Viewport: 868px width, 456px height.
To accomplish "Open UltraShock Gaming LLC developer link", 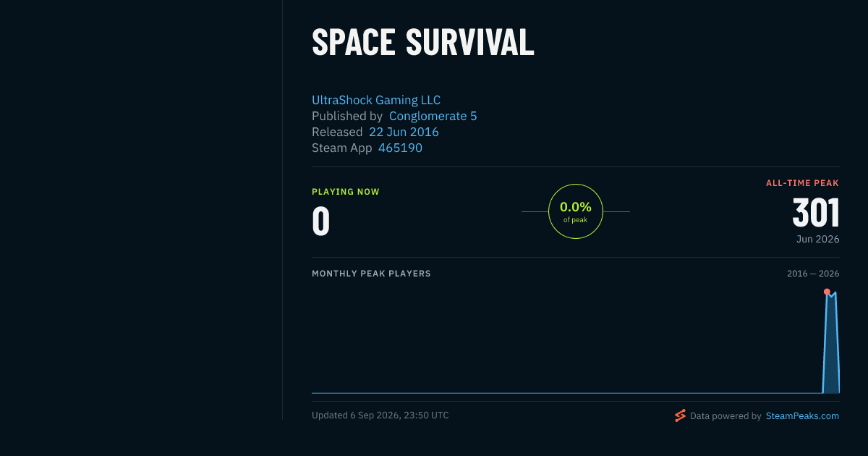I will pos(376,101).
